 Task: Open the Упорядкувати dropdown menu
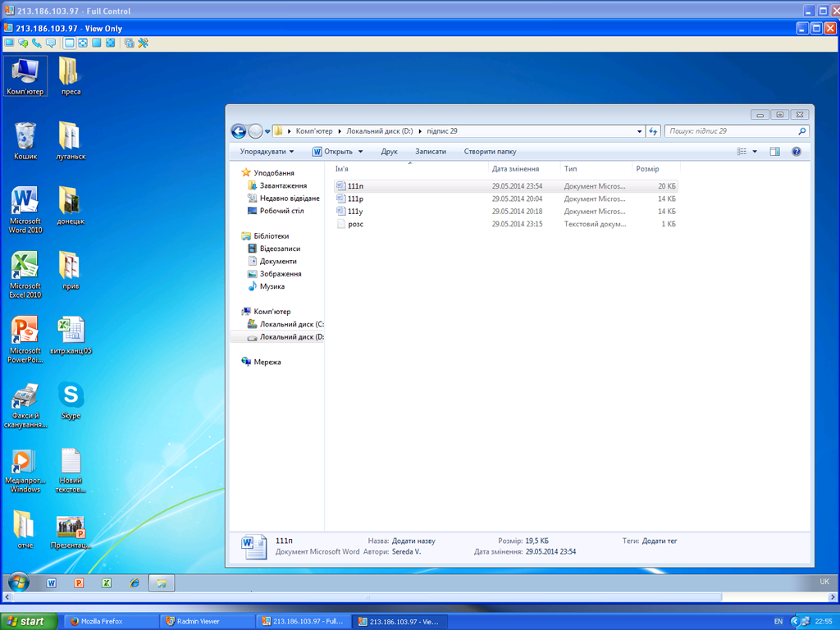coord(267,152)
